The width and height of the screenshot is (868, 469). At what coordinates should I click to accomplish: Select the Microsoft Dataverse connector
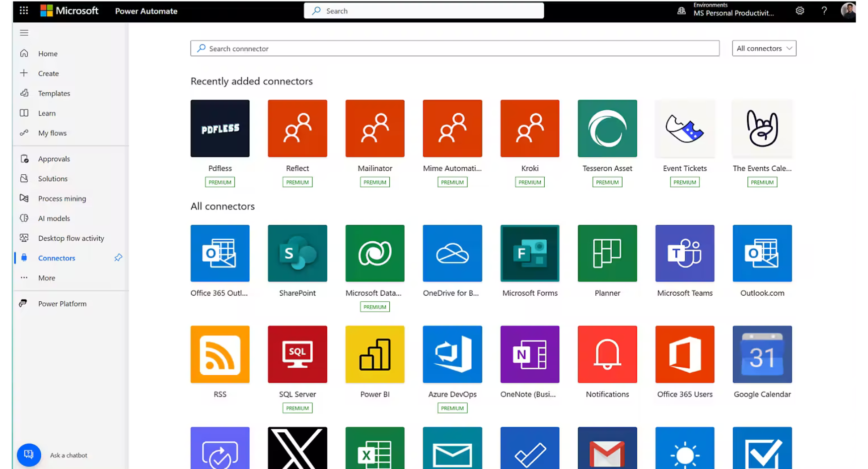click(x=375, y=253)
